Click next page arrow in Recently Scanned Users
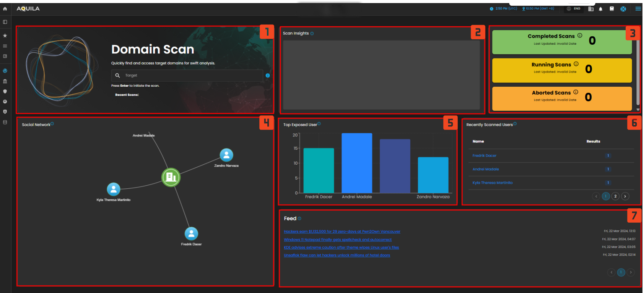The width and height of the screenshot is (644, 293). pyautogui.click(x=625, y=196)
